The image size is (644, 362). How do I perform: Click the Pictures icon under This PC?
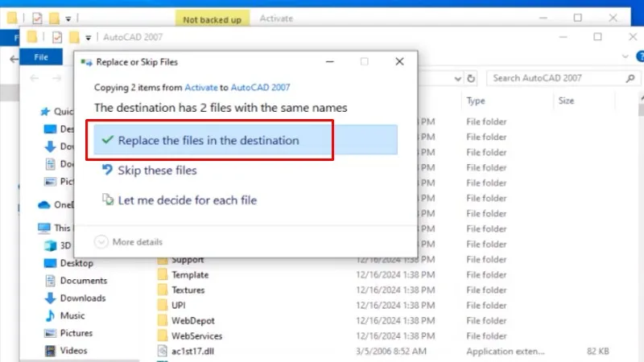coord(49,333)
